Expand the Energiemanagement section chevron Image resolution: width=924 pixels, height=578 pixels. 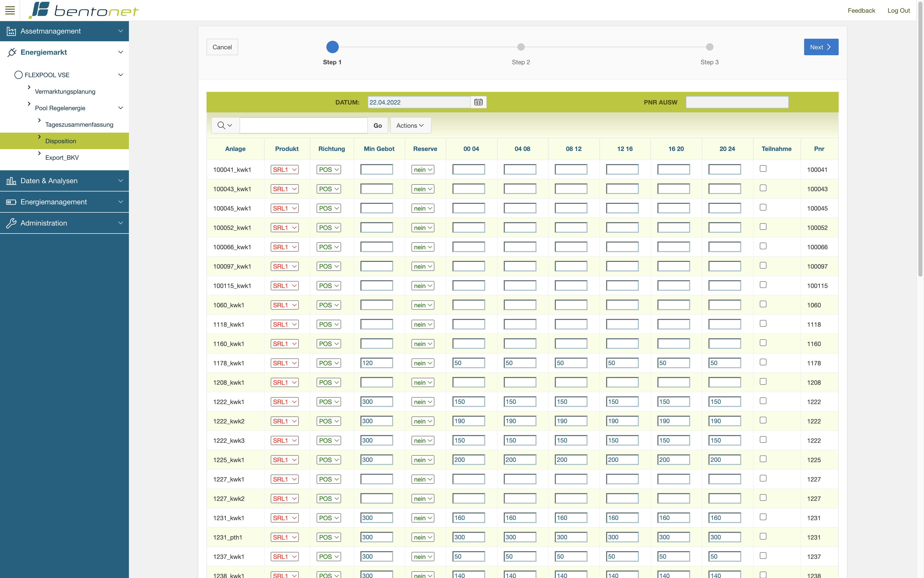point(121,202)
